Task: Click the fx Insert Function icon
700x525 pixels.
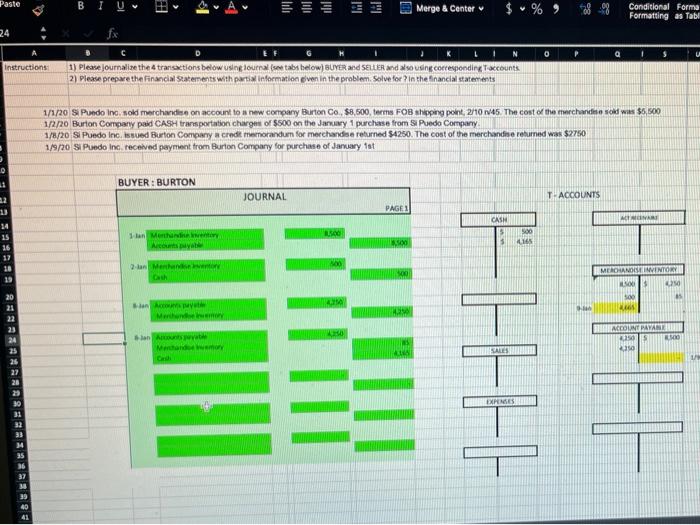Action: pos(112,33)
